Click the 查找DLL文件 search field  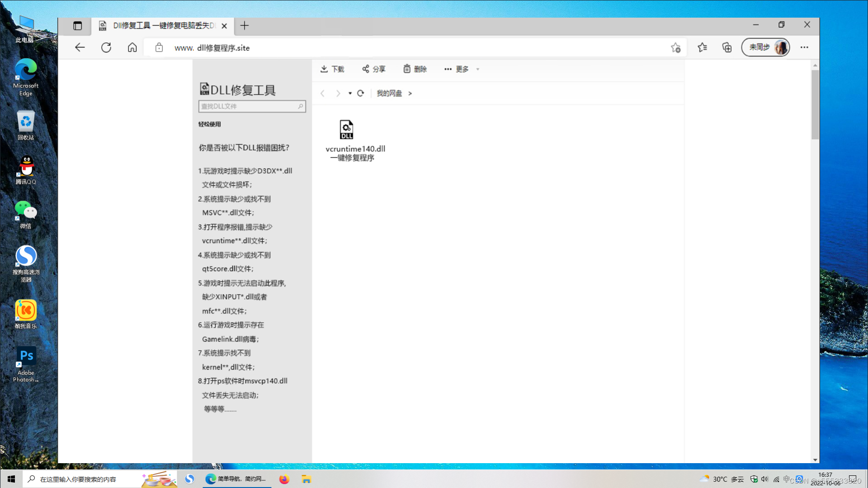coord(247,106)
